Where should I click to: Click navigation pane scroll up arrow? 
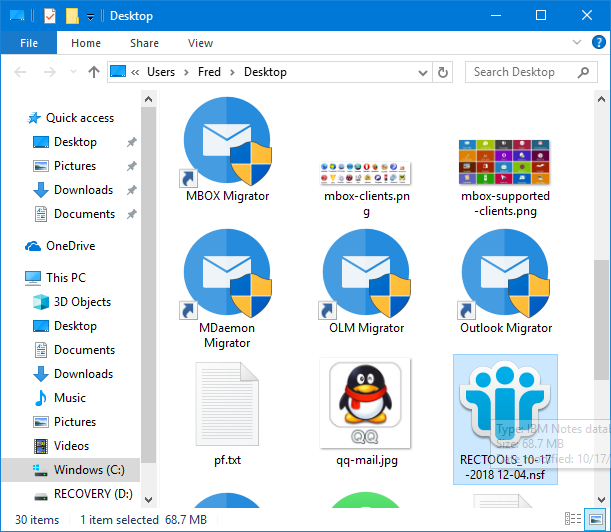click(148, 99)
